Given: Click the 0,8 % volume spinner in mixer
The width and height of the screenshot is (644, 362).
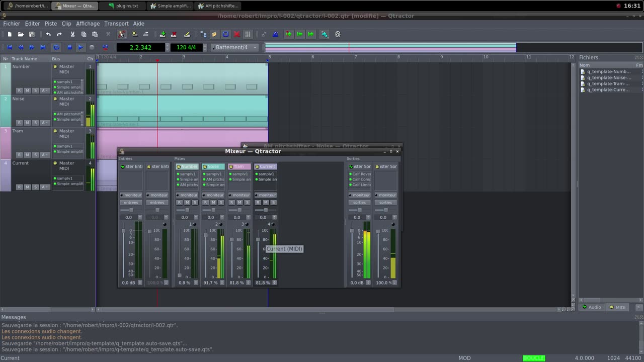Looking at the screenshot, I should pos(196,283).
